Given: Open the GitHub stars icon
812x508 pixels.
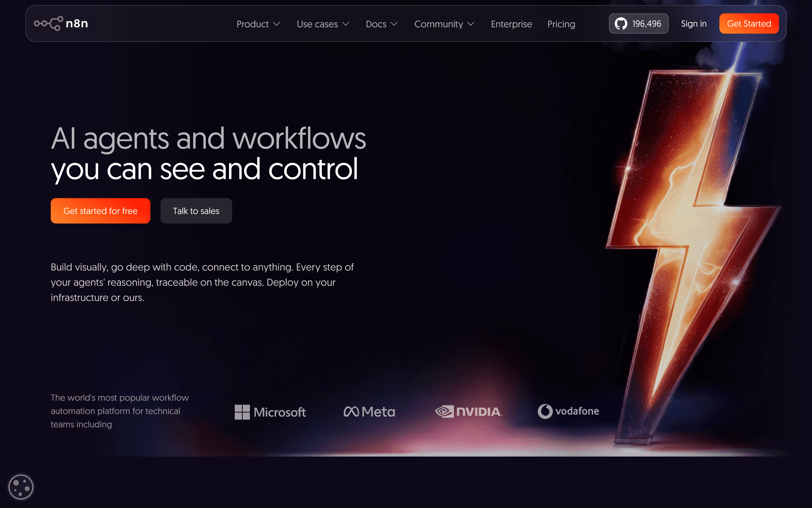Looking at the screenshot, I should [621, 23].
